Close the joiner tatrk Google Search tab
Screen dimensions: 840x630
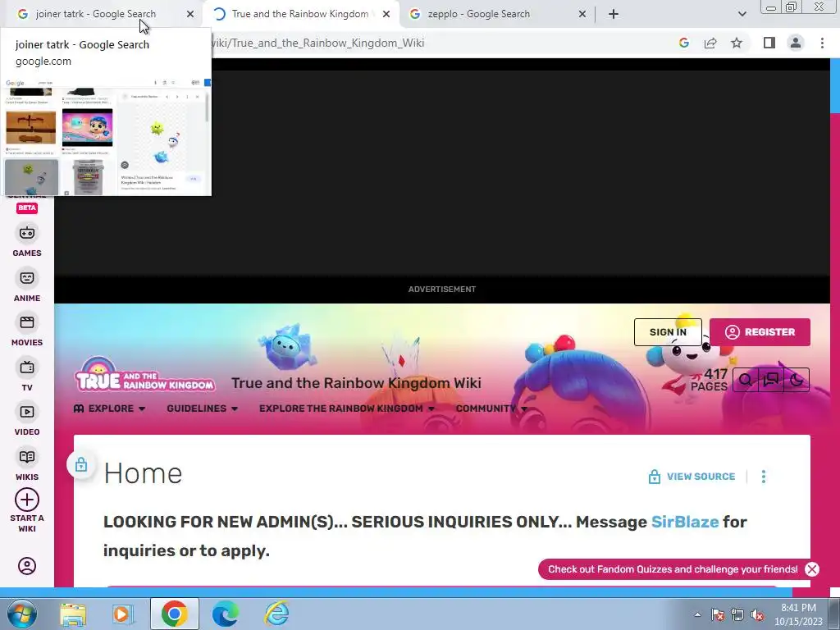point(190,14)
